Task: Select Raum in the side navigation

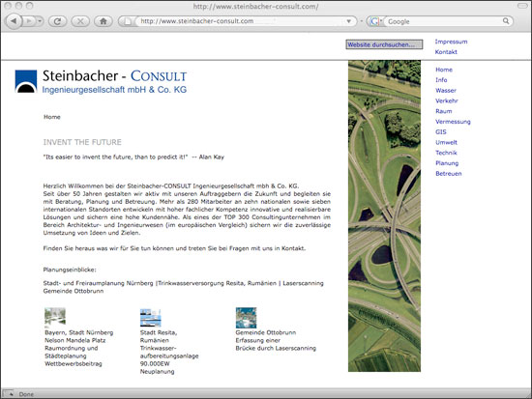Action: click(x=443, y=111)
